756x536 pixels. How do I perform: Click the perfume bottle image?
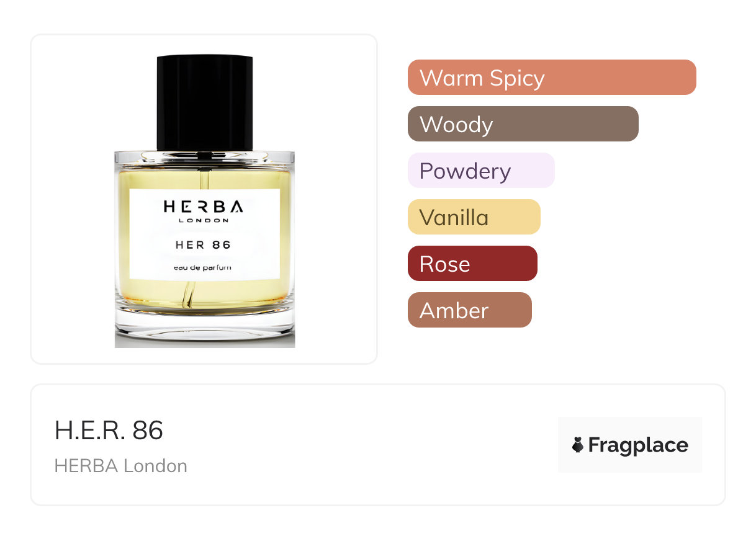tap(205, 201)
